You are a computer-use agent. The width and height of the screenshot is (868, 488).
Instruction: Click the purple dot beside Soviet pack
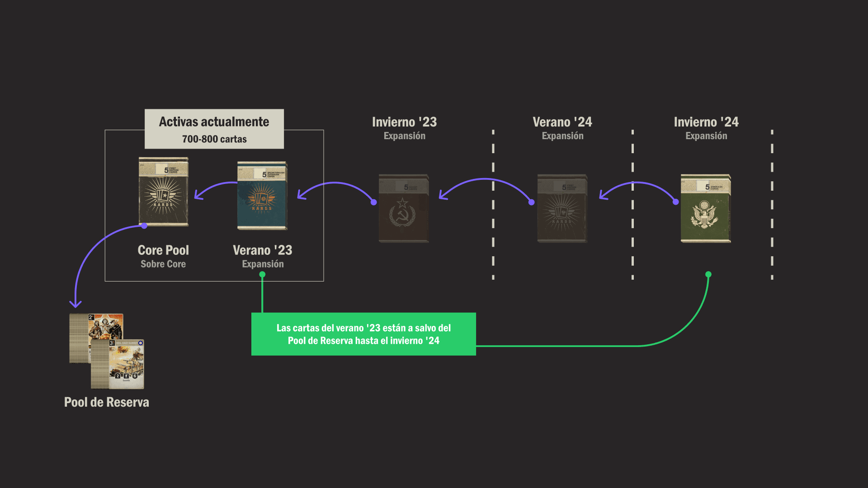pos(374,202)
